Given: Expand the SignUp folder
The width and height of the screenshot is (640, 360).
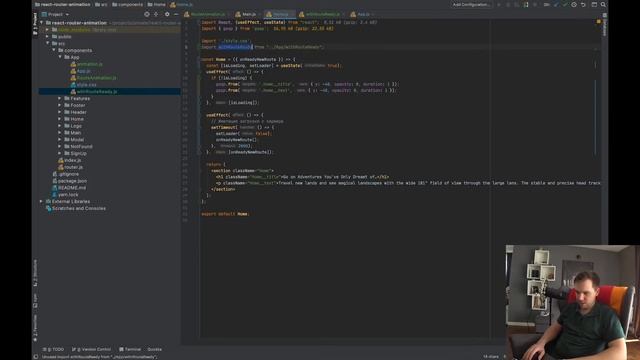Looking at the screenshot, I should tap(60, 153).
